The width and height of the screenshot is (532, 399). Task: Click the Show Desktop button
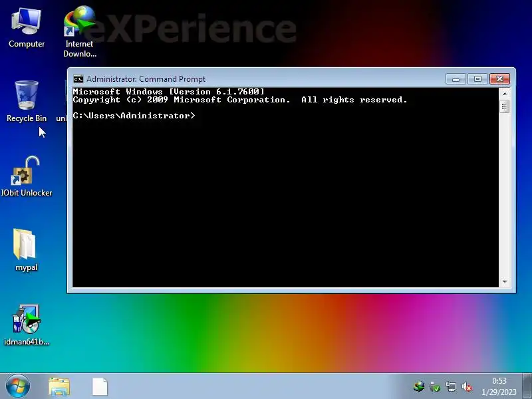(527, 386)
